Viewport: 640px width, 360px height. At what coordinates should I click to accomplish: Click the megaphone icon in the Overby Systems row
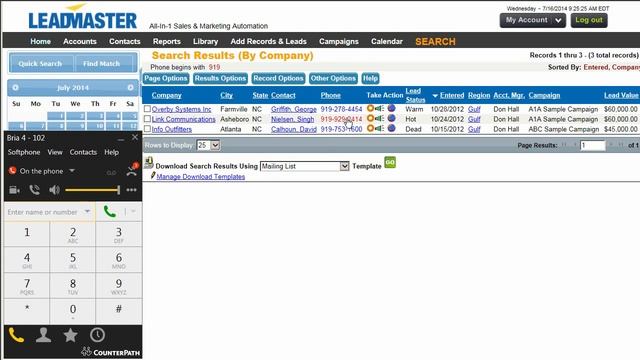click(380, 109)
